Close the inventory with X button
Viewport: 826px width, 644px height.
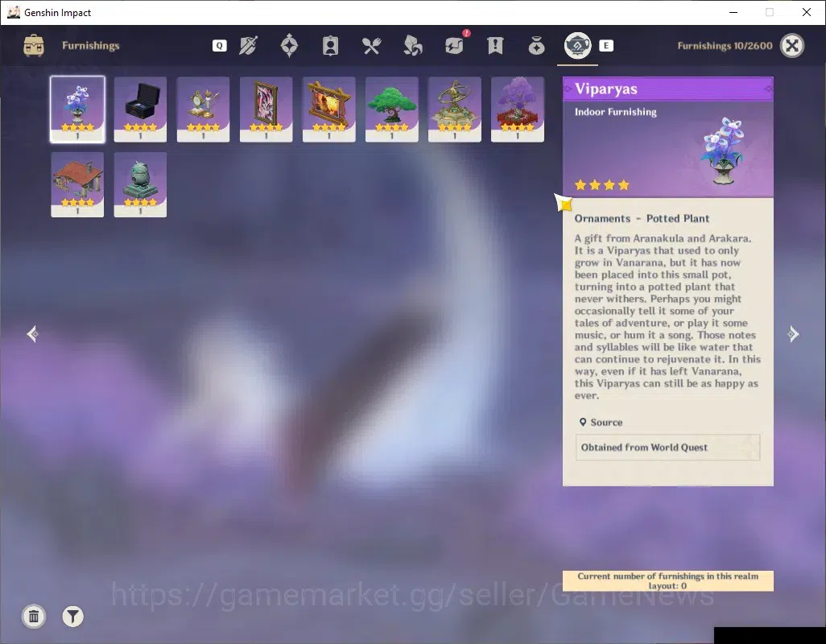click(x=791, y=45)
